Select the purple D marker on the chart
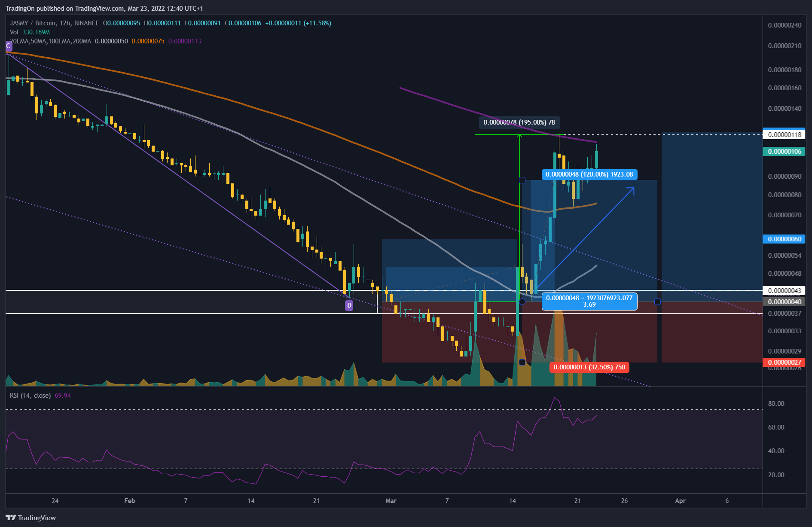The image size is (812, 527). pos(349,305)
